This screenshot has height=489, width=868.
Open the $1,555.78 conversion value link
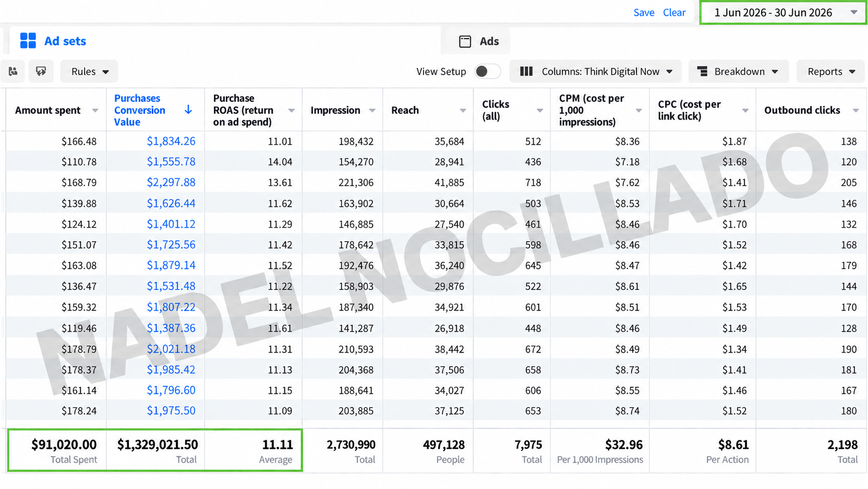click(171, 162)
